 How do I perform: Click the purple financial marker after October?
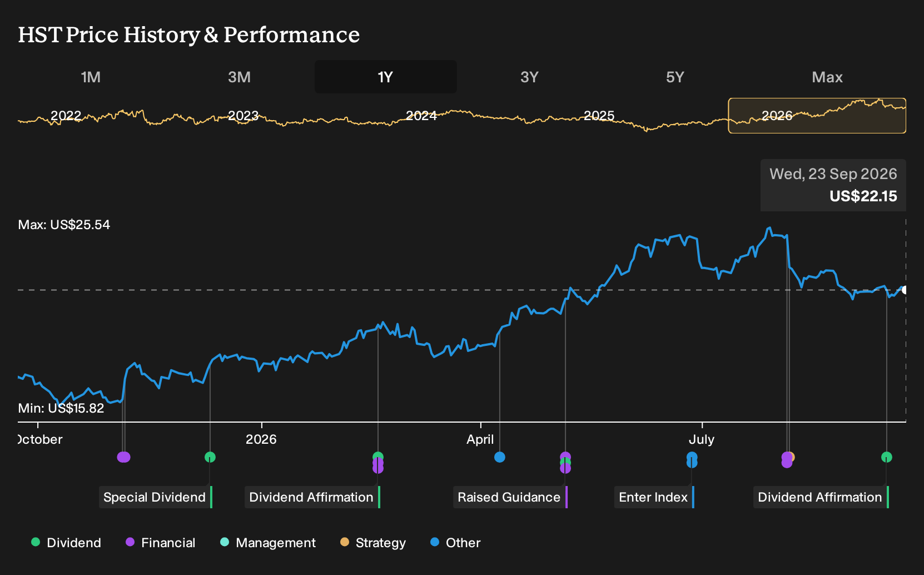coord(123,457)
